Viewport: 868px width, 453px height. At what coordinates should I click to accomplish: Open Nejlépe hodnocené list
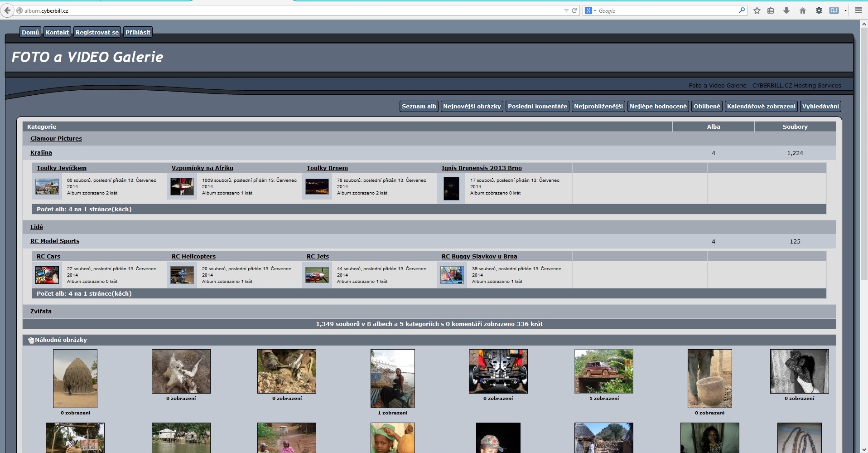(658, 106)
